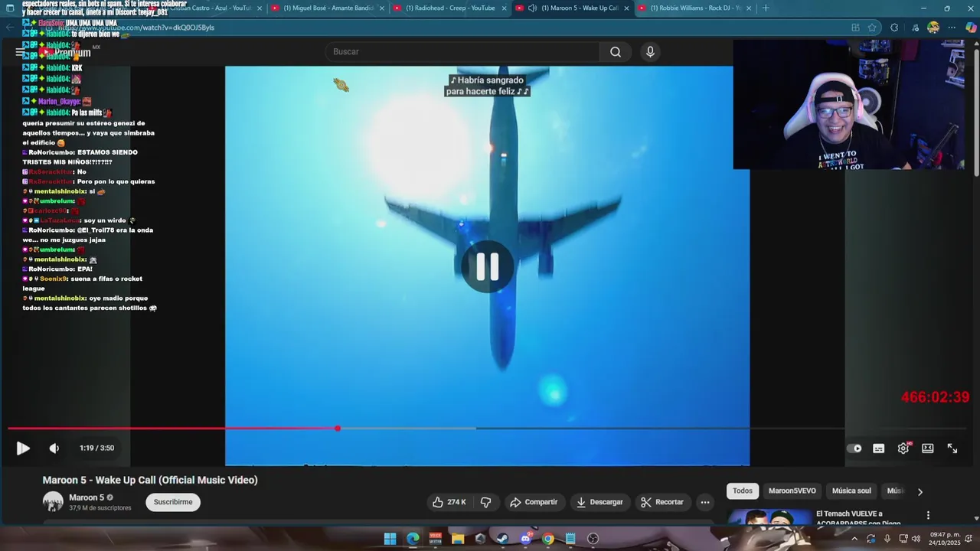Open browser Settings and more ellipsis
The image size is (980, 551).
(952, 28)
